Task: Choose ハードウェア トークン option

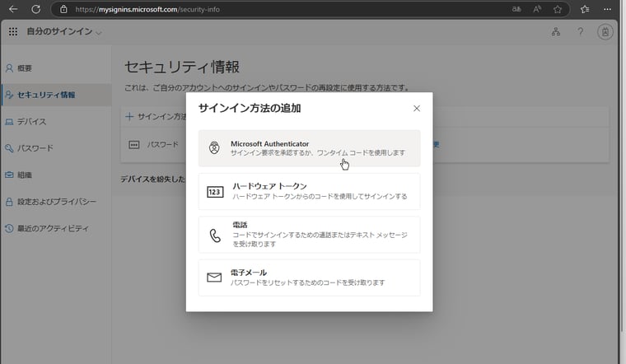Action: [309, 191]
